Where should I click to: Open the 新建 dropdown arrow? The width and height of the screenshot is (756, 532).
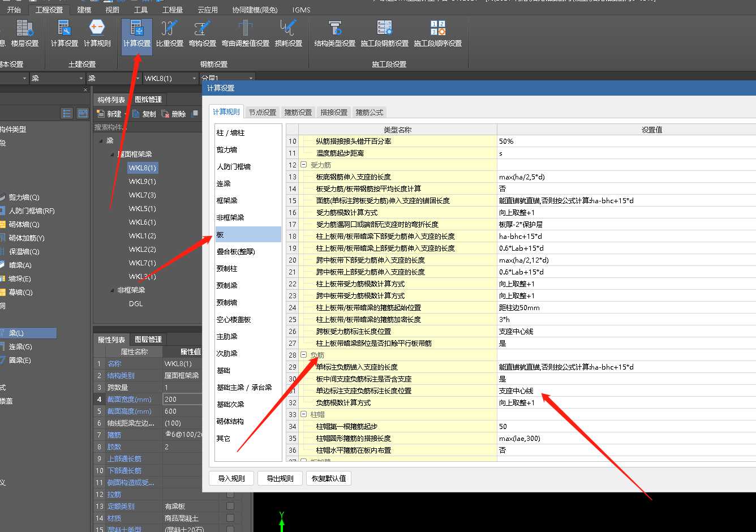click(126, 114)
